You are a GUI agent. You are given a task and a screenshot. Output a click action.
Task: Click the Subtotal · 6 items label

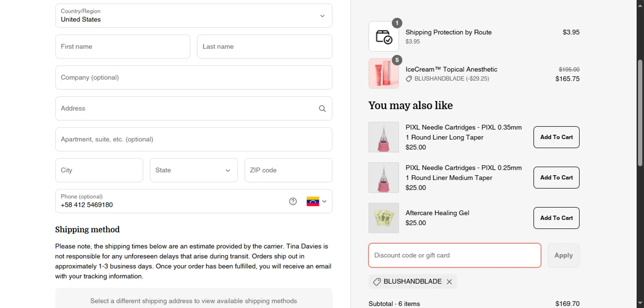394,304
